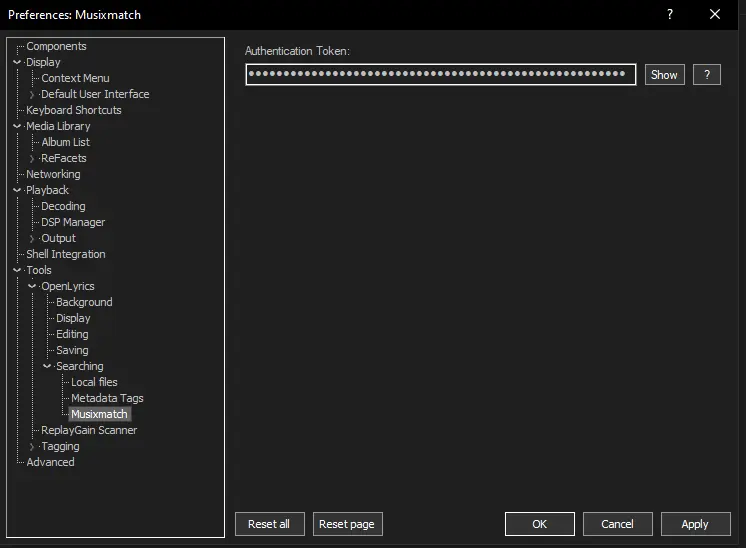This screenshot has height=548, width=746.
Task: Select Tagging preferences page
Action: click(60, 446)
